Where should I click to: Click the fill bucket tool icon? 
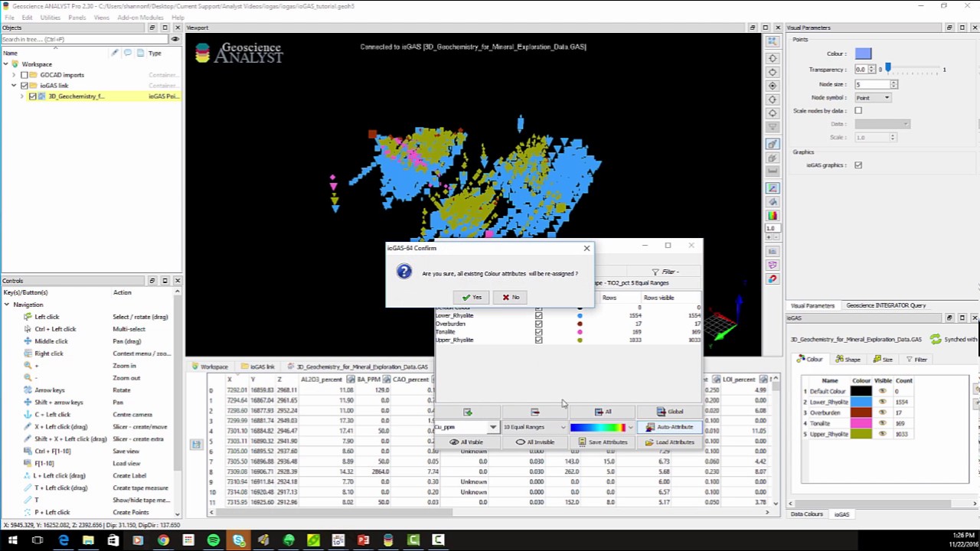click(x=773, y=202)
